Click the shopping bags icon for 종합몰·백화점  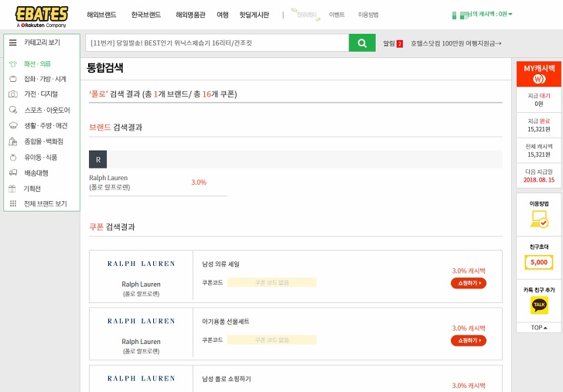(13, 141)
